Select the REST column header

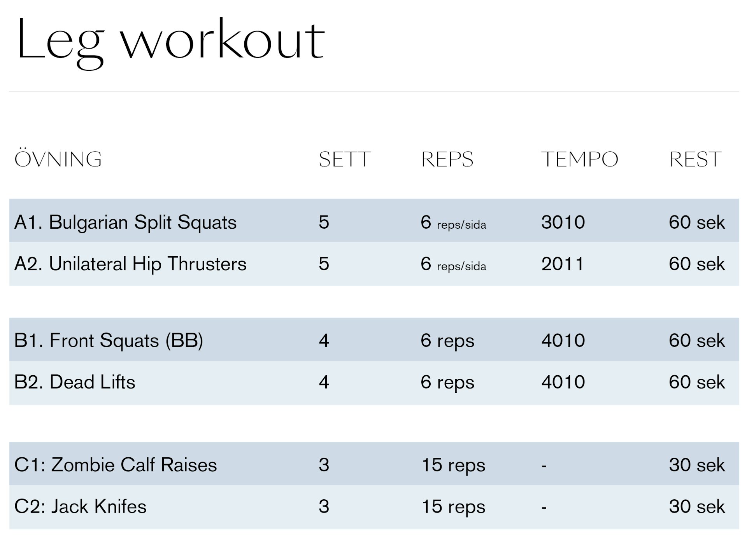pyautogui.click(x=695, y=159)
